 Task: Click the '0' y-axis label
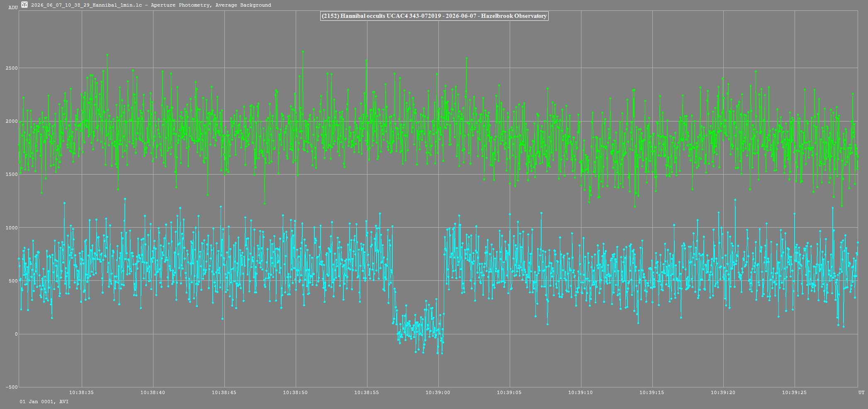[x=17, y=334]
